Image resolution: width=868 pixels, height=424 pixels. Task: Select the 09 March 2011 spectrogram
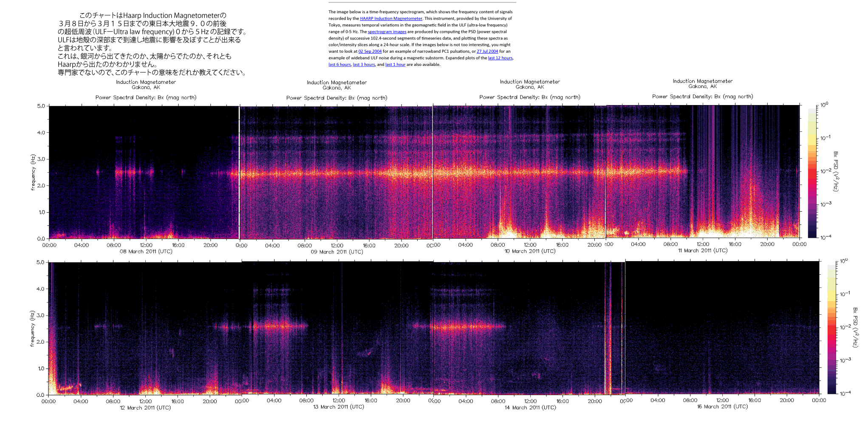pos(336,172)
